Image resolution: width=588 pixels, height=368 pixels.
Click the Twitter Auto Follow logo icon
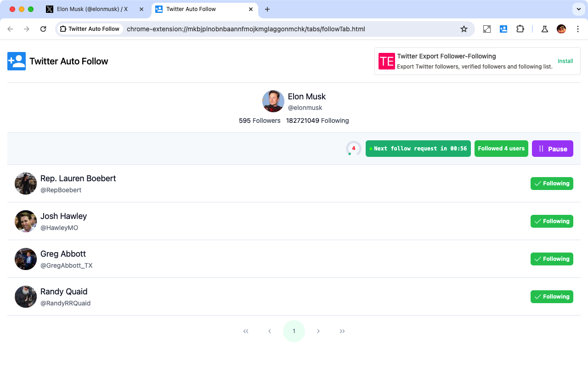[17, 61]
